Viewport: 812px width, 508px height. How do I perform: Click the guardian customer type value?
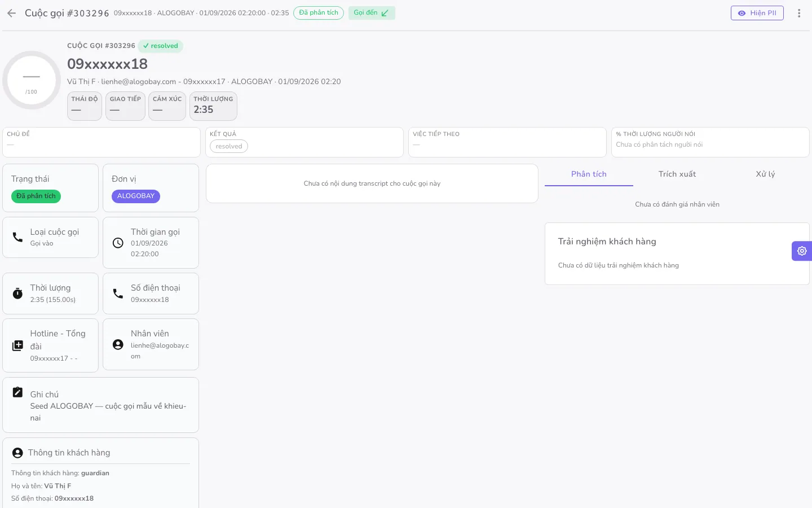(95, 473)
